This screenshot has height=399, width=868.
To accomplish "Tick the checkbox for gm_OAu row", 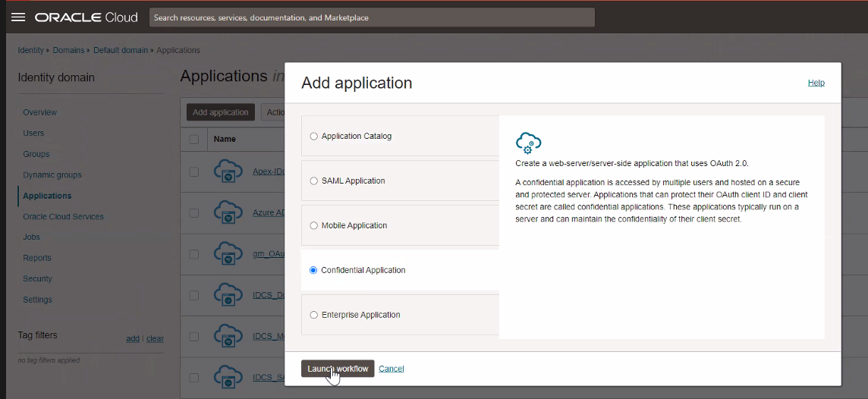I will 193,254.
